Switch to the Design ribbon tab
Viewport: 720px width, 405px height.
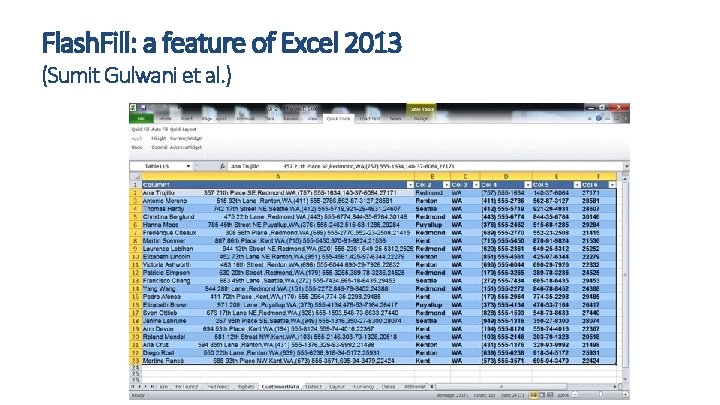point(421,118)
